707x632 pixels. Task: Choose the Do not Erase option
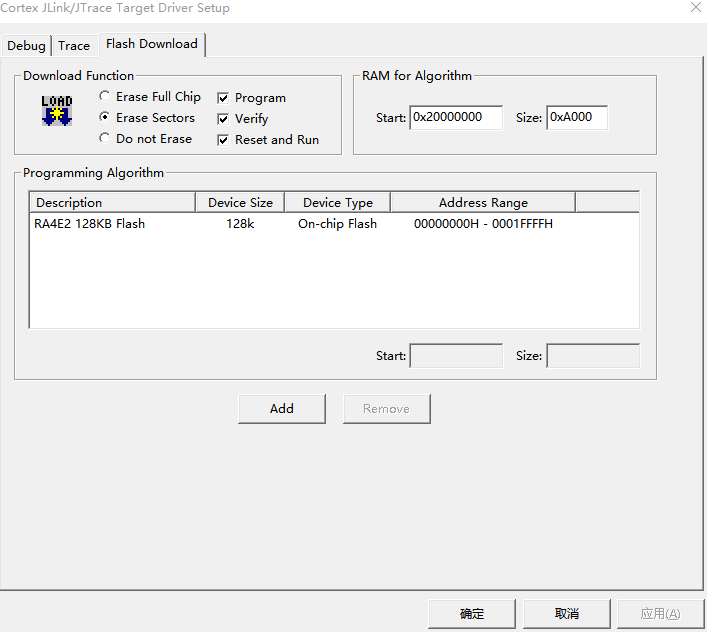pos(104,137)
